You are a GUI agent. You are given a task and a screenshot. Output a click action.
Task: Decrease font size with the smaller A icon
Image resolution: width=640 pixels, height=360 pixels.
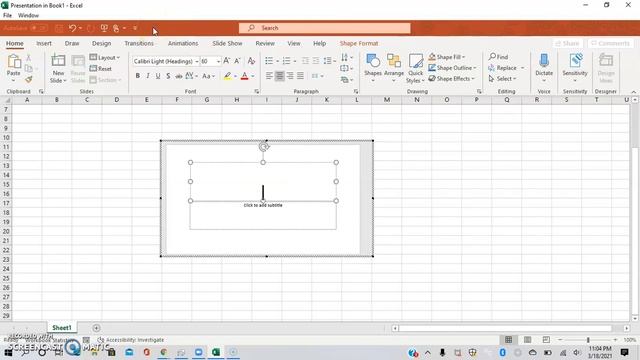pos(237,61)
